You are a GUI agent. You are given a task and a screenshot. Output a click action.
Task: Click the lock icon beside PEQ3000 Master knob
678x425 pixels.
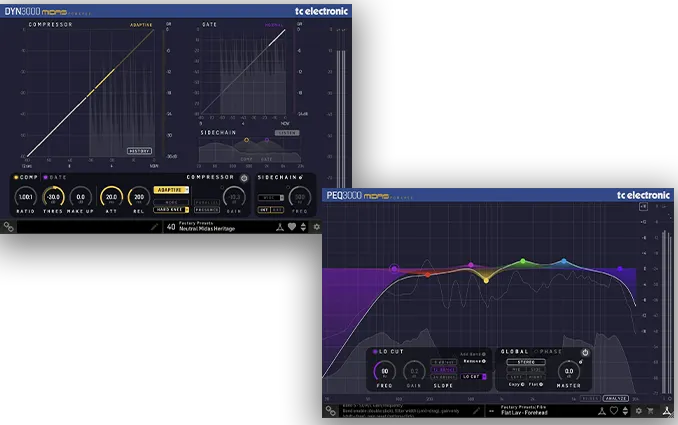pyautogui.click(x=581, y=361)
